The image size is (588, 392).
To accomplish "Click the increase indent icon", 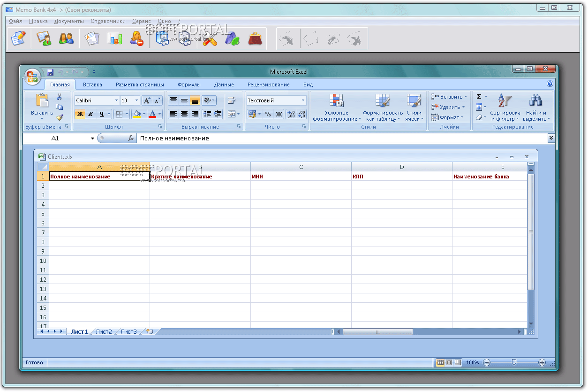I will click(x=218, y=114).
